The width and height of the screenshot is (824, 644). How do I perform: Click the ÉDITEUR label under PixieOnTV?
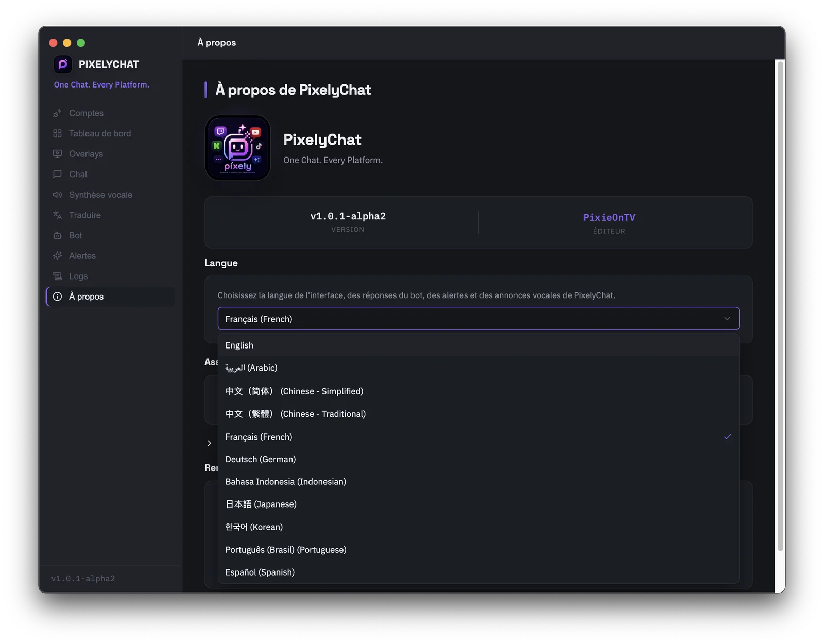pos(609,231)
